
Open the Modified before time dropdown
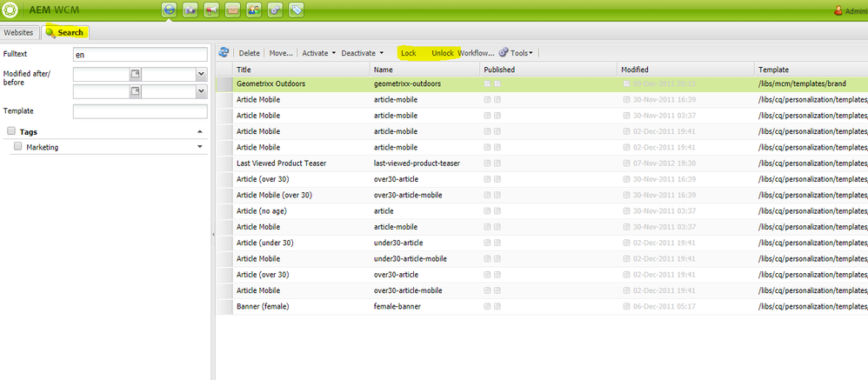[x=202, y=92]
